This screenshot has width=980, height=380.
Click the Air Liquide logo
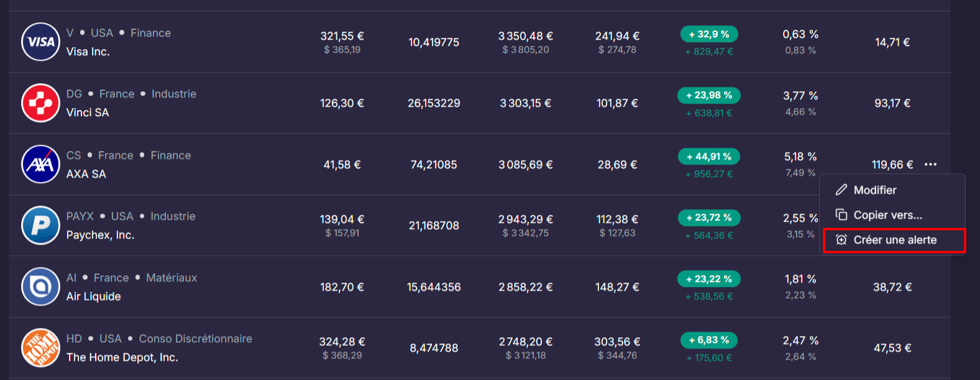pyautogui.click(x=40, y=286)
